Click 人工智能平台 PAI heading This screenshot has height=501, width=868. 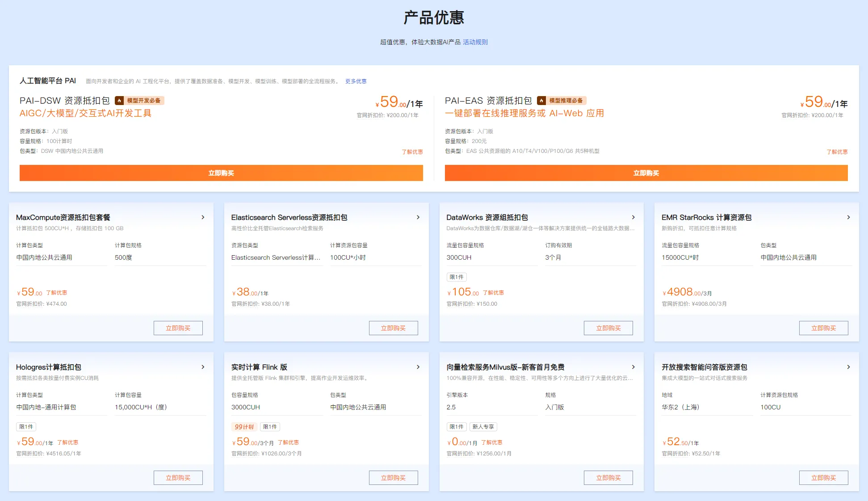point(48,81)
